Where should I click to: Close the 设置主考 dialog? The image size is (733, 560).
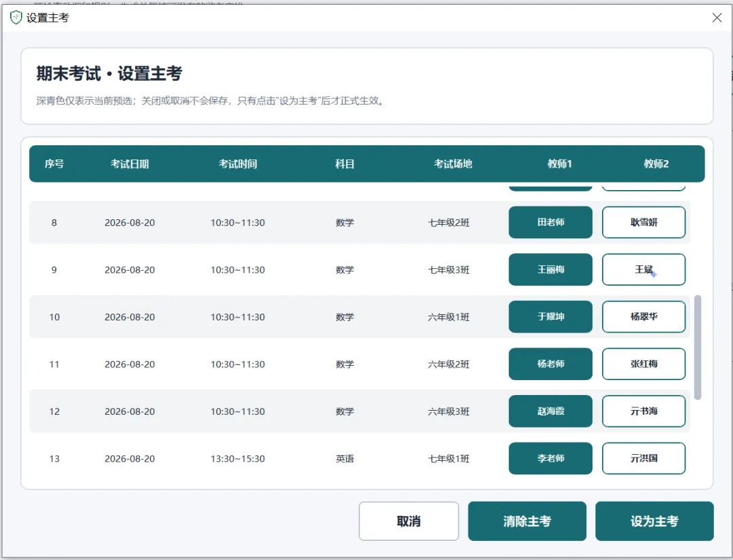717,18
